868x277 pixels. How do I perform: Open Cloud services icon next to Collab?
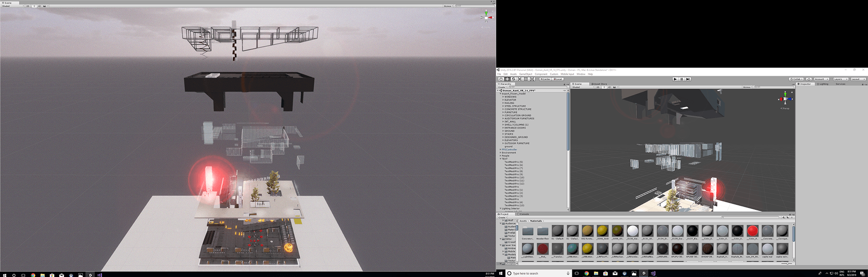pyautogui.click(x=809, y=79)
